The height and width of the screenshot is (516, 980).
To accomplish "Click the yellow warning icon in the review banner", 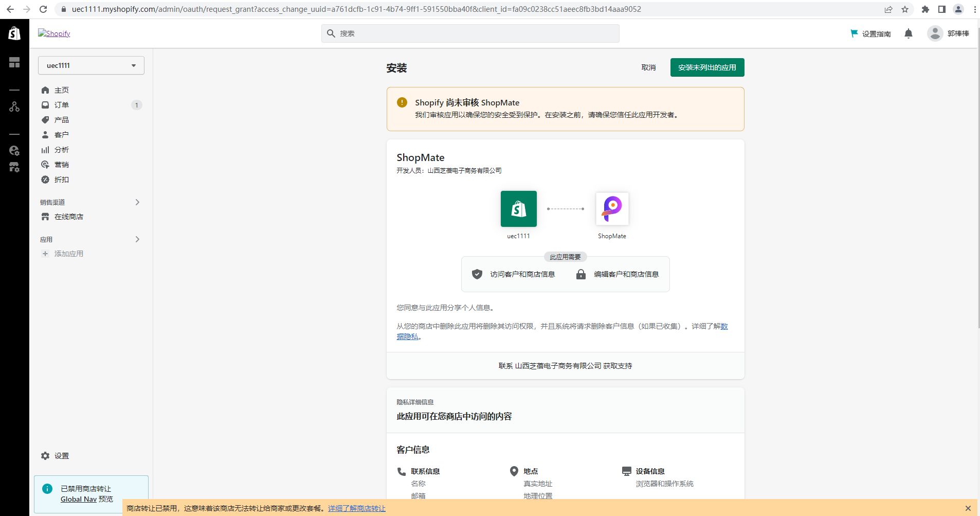I will (402, 102).
